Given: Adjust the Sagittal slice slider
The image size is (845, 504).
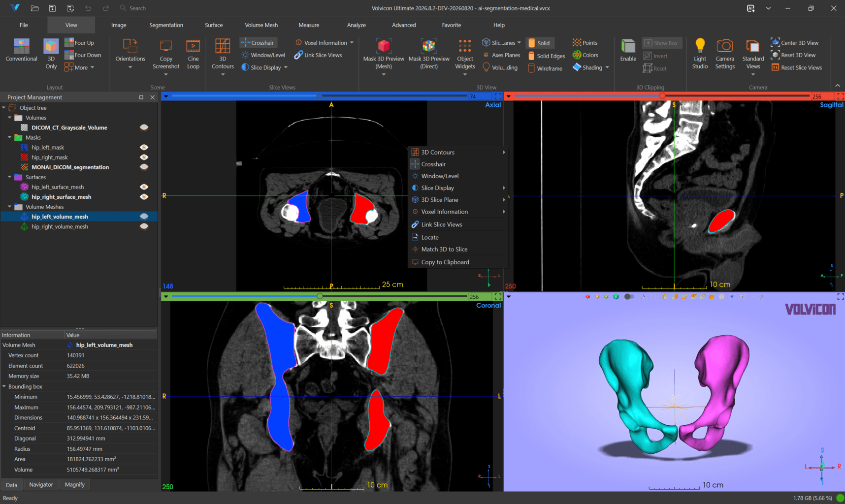Looking at the screenshot, I should (x=662, y=96).
